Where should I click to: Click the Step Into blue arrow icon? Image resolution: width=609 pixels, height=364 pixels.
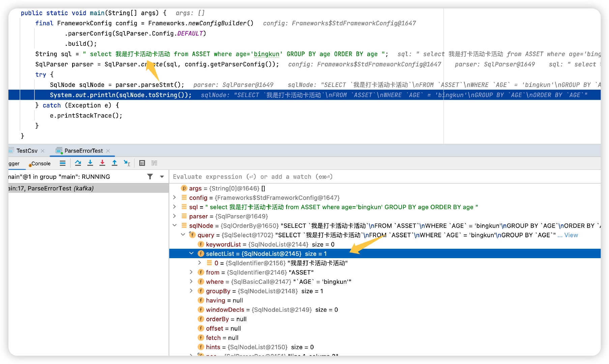(90, 163)
